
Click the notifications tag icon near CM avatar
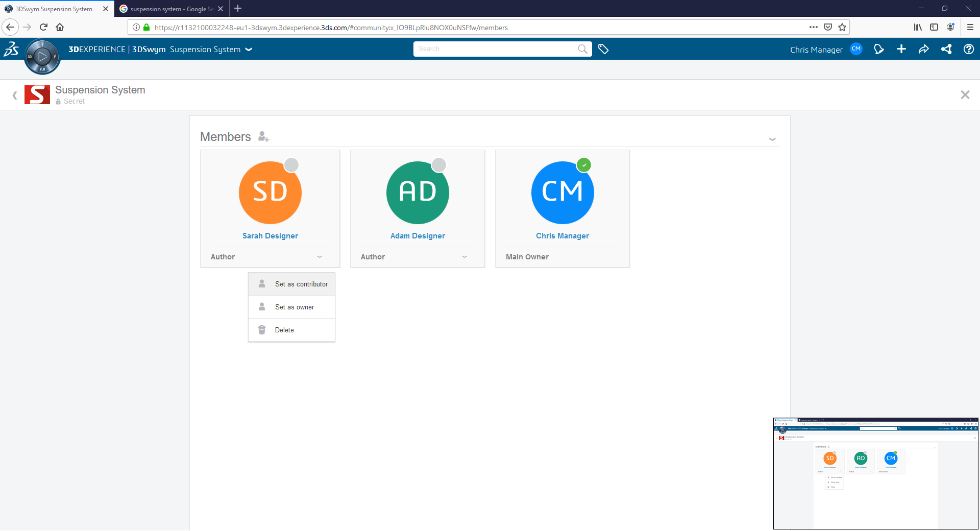coord(878,49)
